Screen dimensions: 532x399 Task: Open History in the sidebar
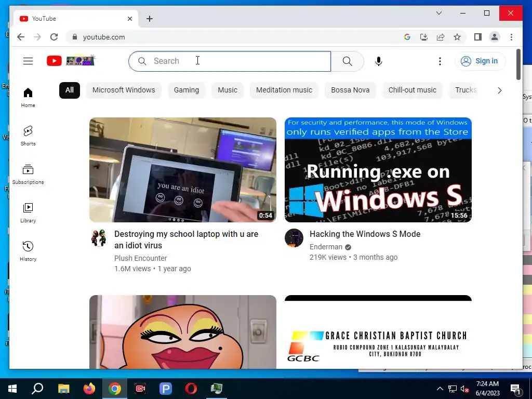[28, 251]
